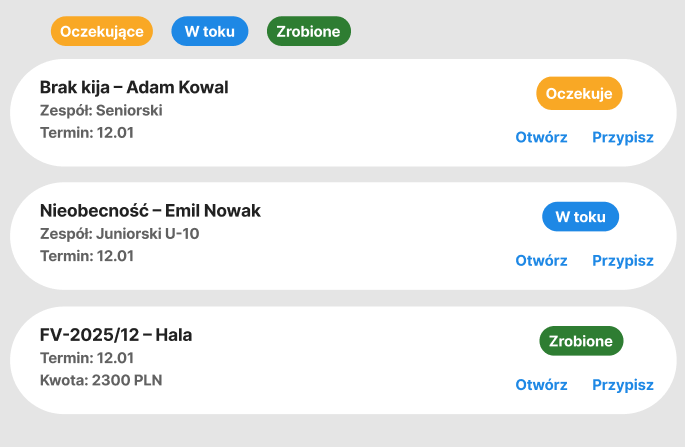Toggle the W toku filter chip
Screen dimensions: 685x447
(x=209, y=31)
